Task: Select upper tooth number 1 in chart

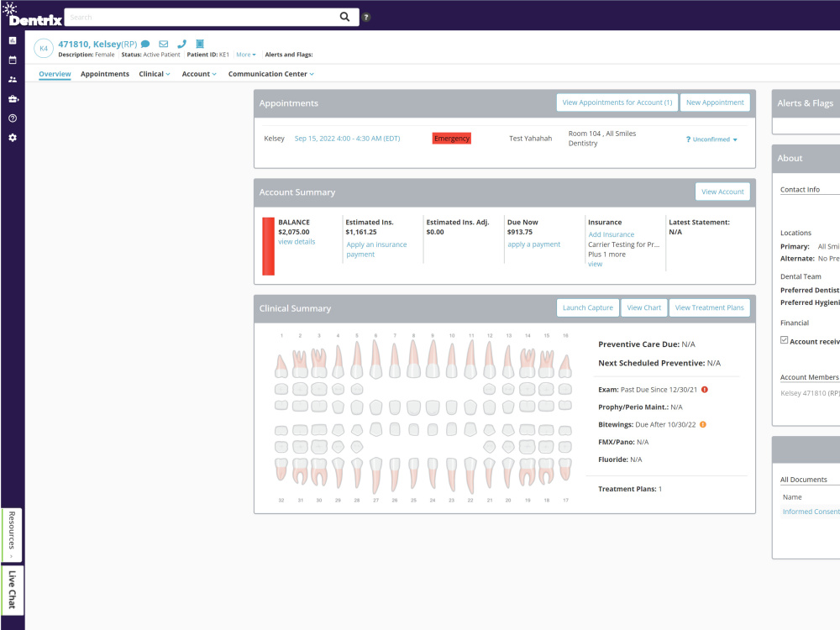Action: point(281,365)
